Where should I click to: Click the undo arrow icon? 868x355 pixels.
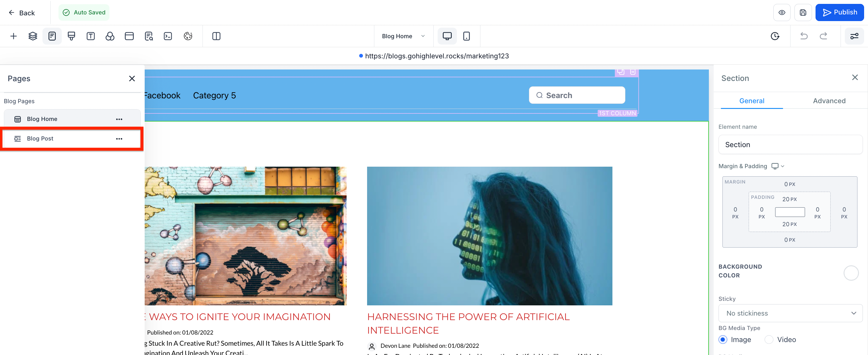pos(804,36)
